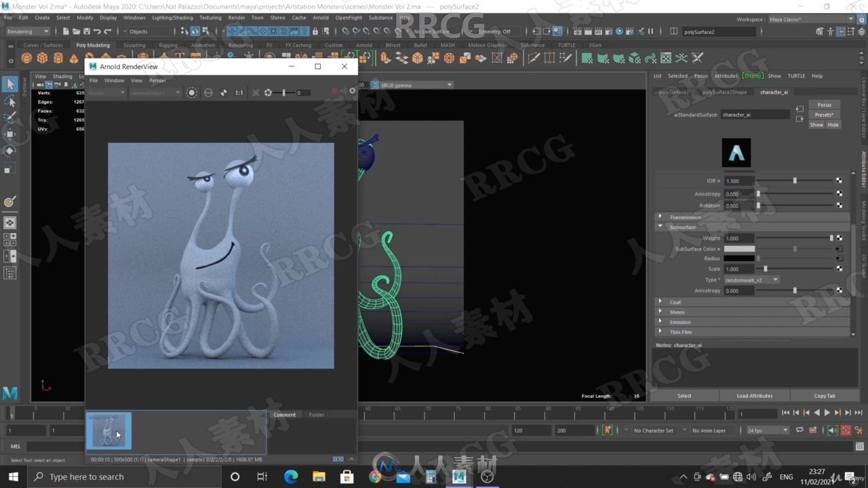Viewport: 868px width, 488px height.
Task: Open subsurface Type randomwalk_v2 dropdown
Action: click(752, 279)
